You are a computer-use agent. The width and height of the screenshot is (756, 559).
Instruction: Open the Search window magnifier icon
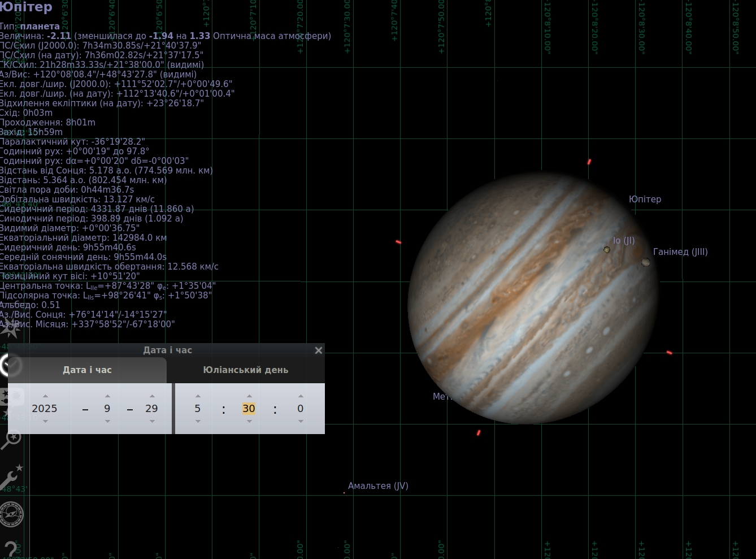pos(10,439)
